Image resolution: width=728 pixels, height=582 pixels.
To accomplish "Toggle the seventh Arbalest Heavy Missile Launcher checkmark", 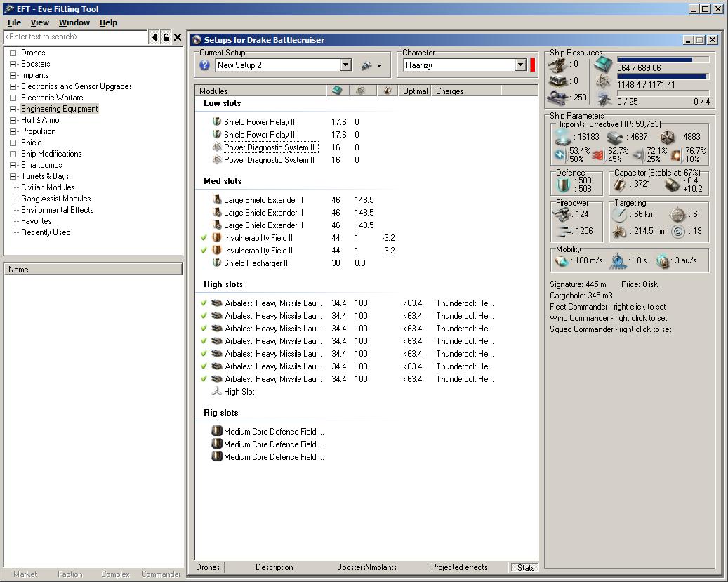I will 204,379.
